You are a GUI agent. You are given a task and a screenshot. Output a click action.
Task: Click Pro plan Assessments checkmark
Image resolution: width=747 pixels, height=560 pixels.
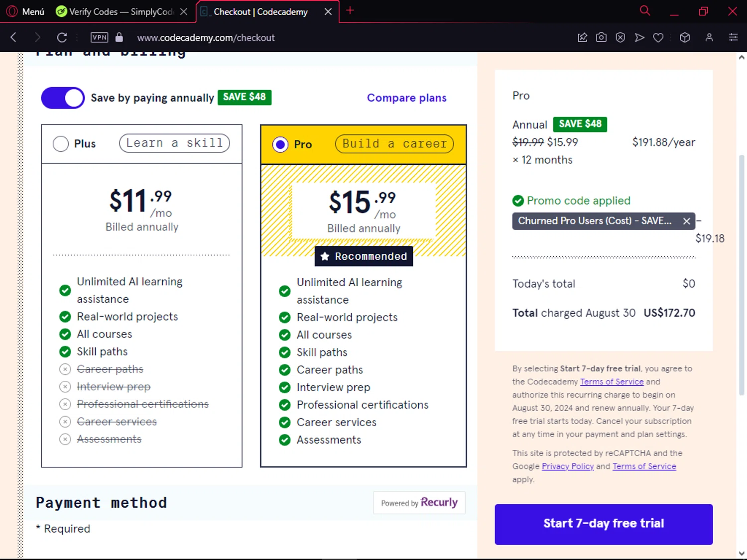[x=285, y=440]
